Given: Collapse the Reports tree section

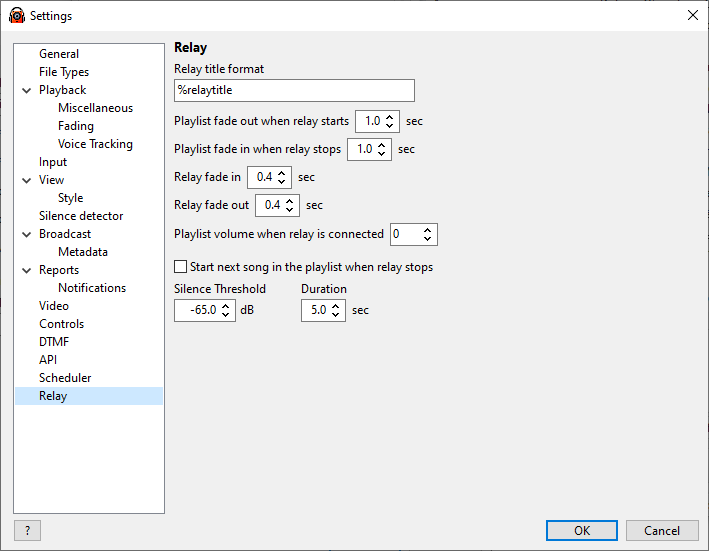Looking at the screenshot, I should (27, 270).
